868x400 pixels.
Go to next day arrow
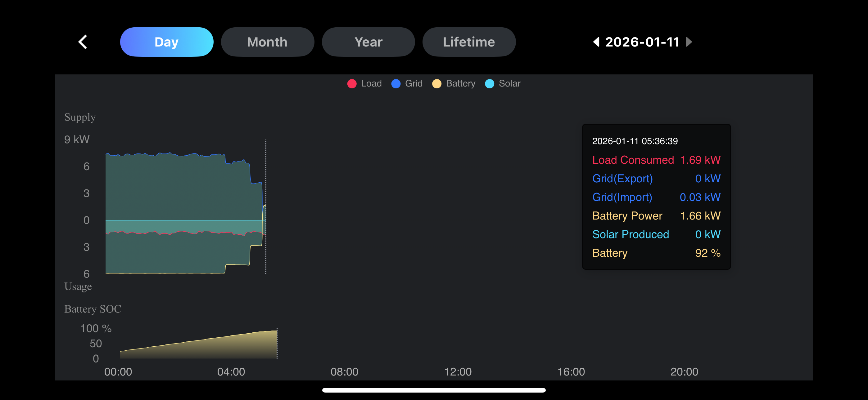pyautogui.click(x=689, y=42)
